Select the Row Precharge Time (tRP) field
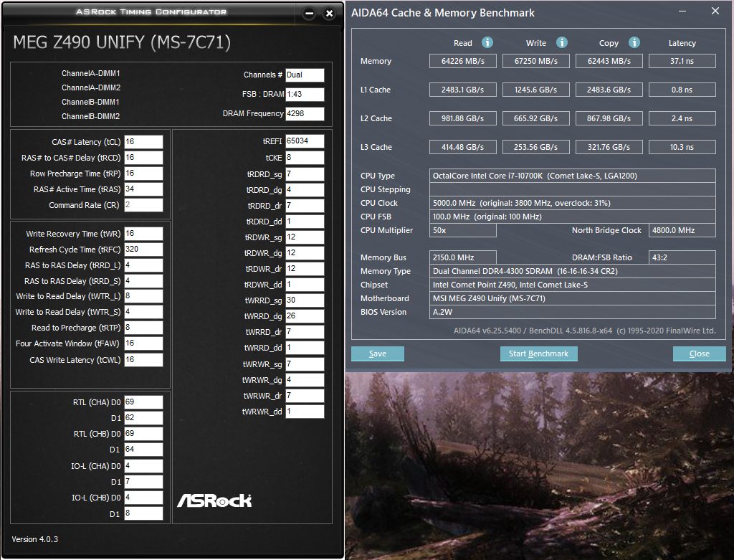The image size is (734, 560). [x=143, y=174]
